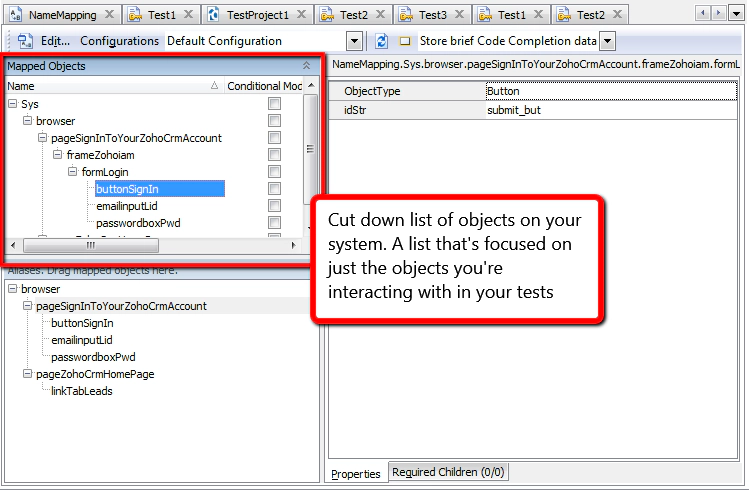Click the ObjectType property name cell
Viewport: 749px width, 490px height.
pos(407,91)
